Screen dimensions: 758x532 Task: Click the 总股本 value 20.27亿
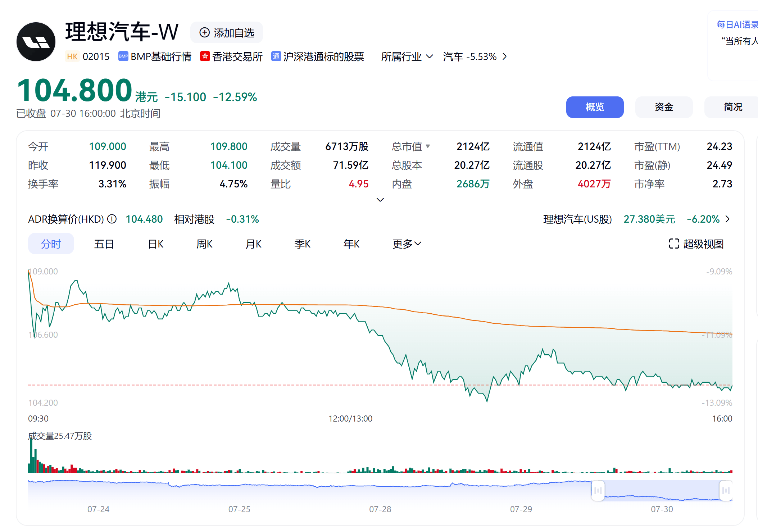(x=472, y=165)
